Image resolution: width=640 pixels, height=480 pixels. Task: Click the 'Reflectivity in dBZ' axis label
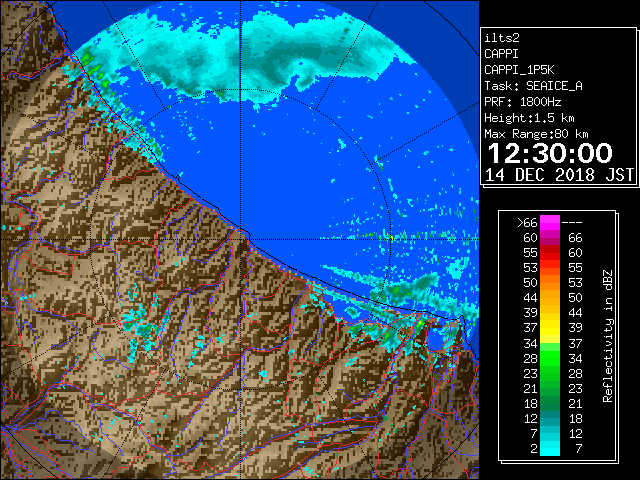point(607,336)
